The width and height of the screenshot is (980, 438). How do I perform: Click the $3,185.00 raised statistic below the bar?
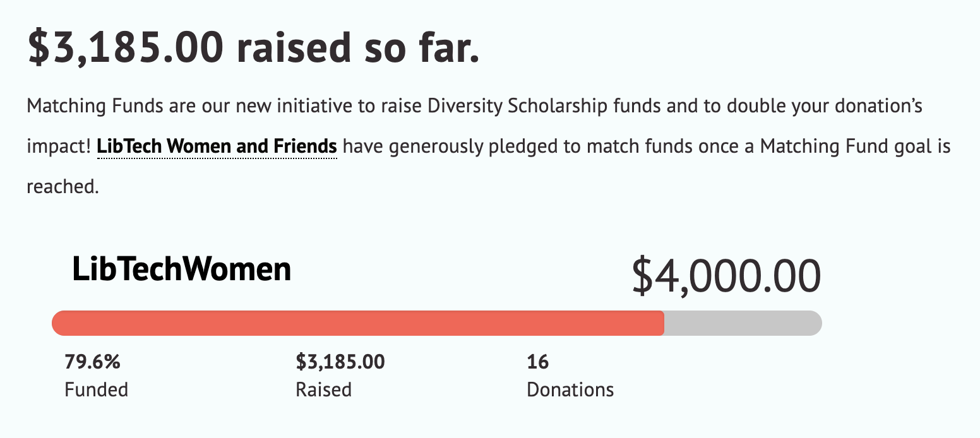tap(340, 362)
